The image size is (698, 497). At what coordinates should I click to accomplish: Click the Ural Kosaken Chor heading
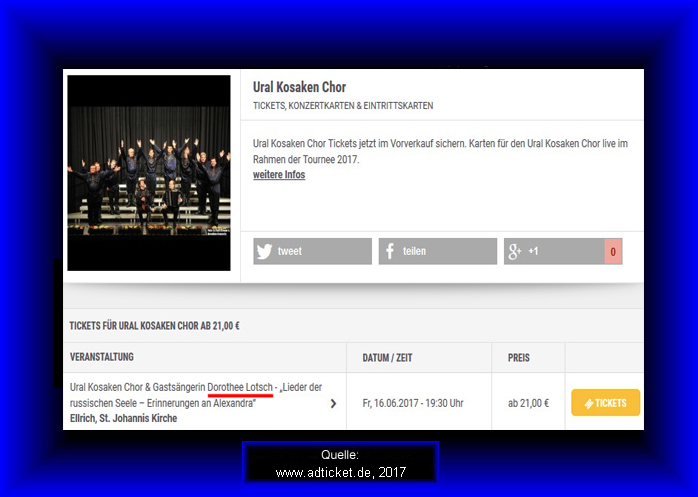pos(299,87)
